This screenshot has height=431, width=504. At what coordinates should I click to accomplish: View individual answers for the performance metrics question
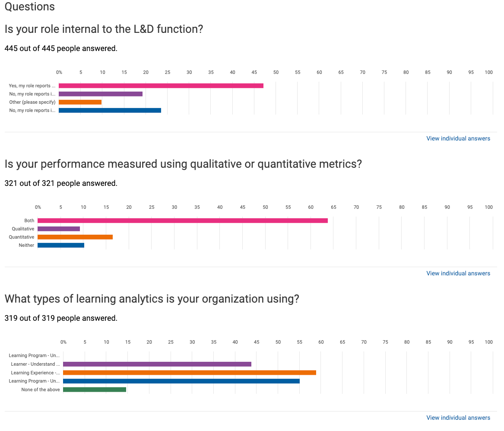(x=458, y=273)
